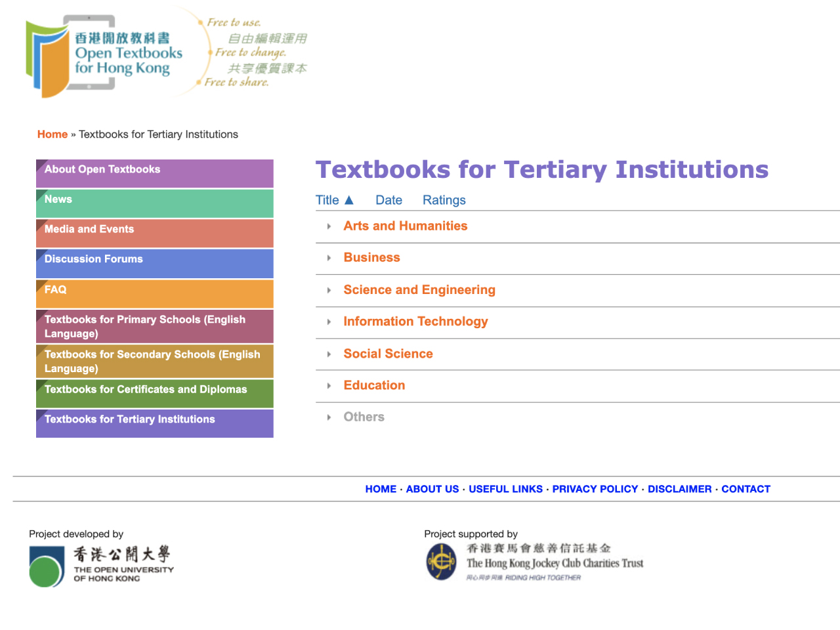Open Textbooks for Primary Schools (English Language)
Screen dimensions: 840x630
(x=155, y=326)
